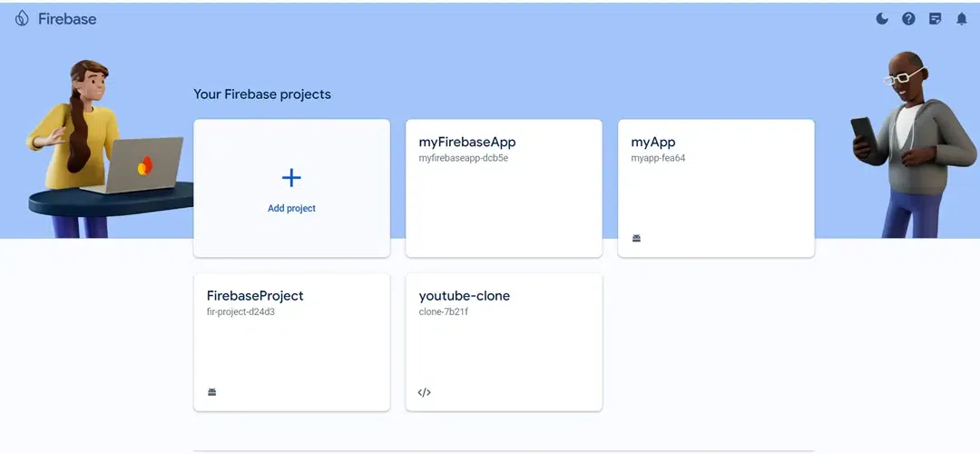Screen dimensions: 980x454
Task: Select the project ID clone-7b21f
Action: click(443, 312)
